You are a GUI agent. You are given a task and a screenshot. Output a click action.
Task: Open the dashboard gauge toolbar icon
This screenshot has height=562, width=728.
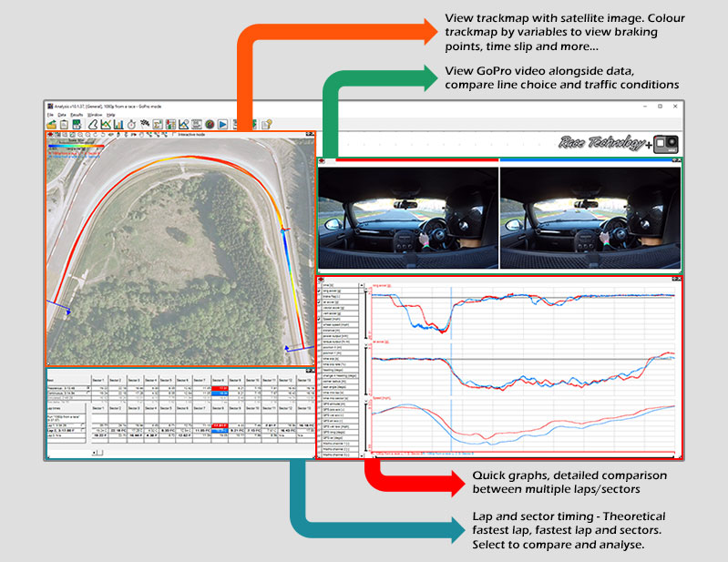click(x=209, y=124)
